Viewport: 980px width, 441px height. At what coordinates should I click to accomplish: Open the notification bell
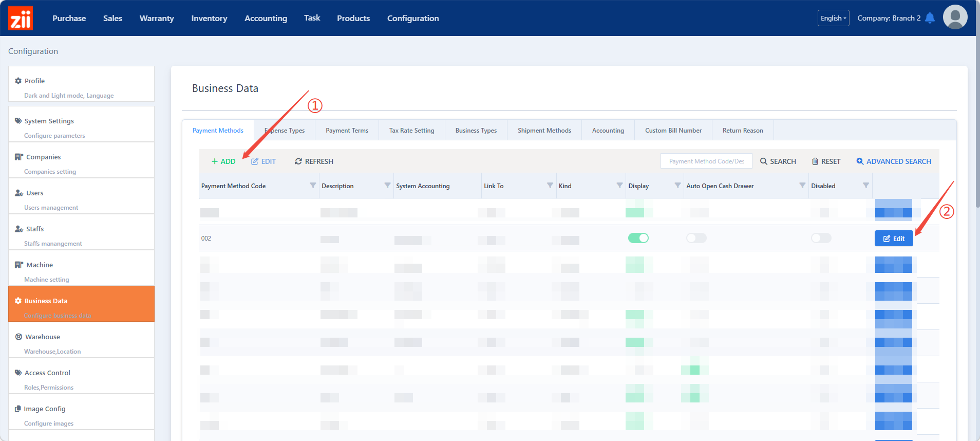(930, 18)
